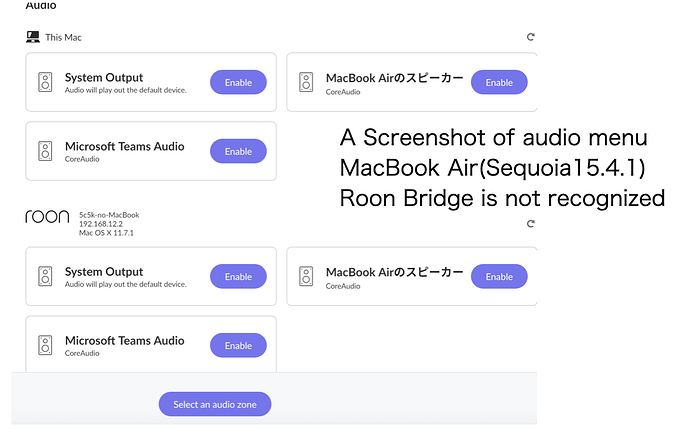Click Select an audio zone button
The height and width of the screenshot is (437, 690).
[x=215, y=404]
